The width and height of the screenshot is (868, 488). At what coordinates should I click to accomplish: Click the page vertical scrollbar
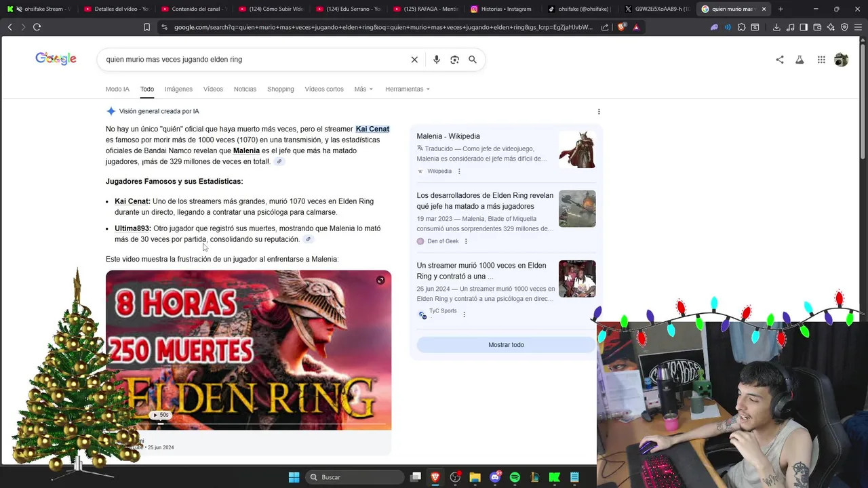(863, 102)
